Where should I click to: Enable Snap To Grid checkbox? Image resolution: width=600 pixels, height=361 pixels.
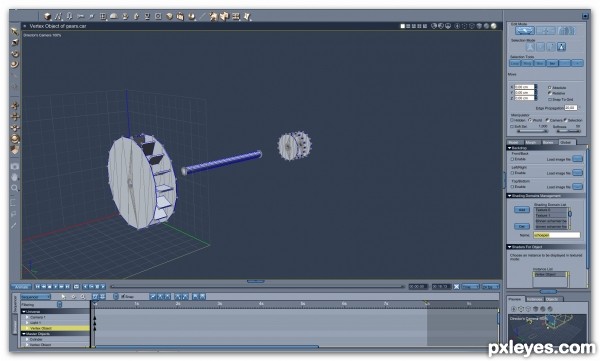pyautogui.click(x=549, y=99)
